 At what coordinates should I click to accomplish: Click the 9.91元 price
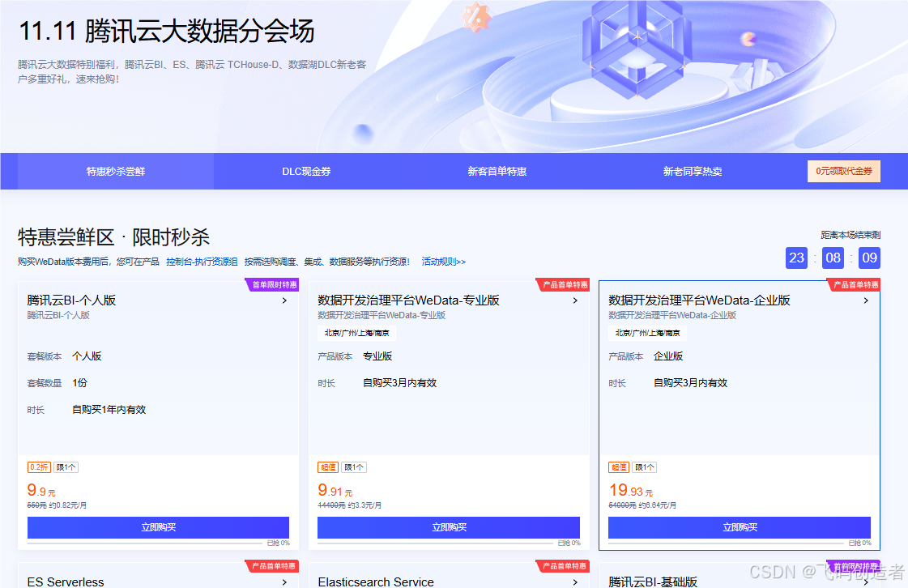pos(335,491)
